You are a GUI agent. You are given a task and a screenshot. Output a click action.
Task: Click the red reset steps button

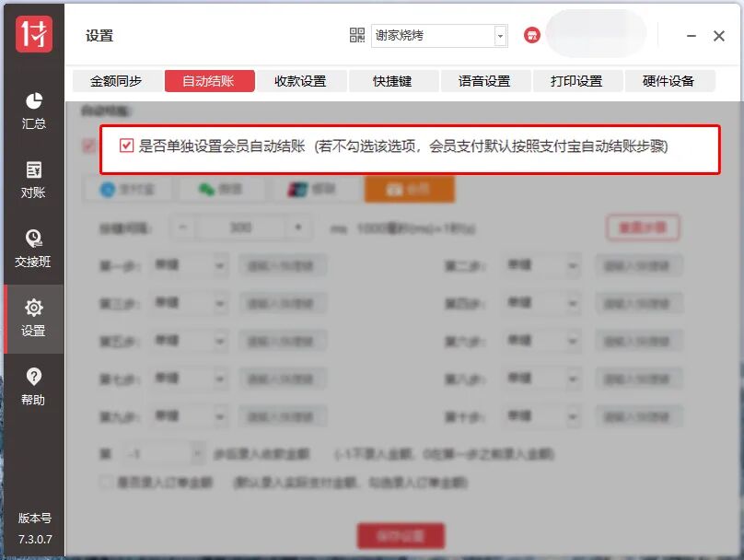pos(642,227)
